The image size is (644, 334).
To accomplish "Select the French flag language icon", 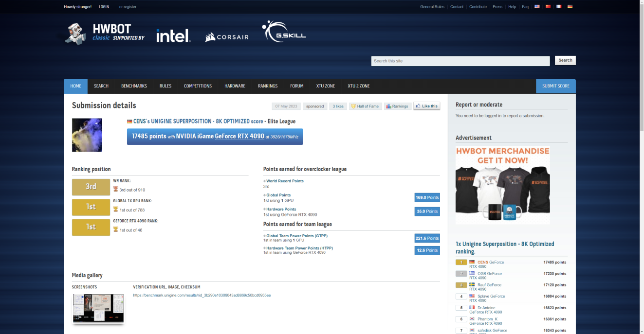I will pyautogui.click(x=559, y=7).
